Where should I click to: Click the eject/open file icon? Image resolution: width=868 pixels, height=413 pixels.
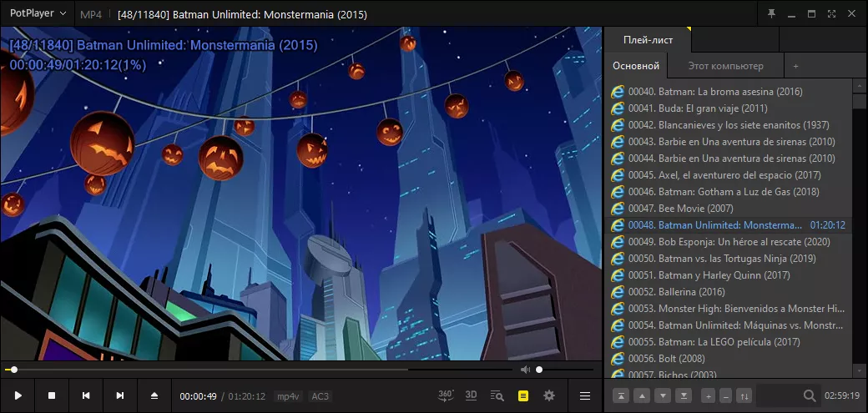[x=154, y=395]
